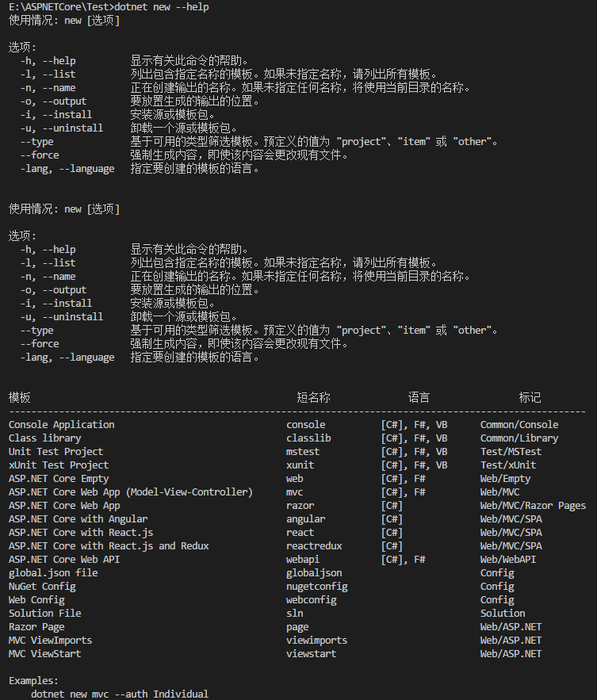
Task: Click the first '-i, --install' option
Action: (55, 115)
